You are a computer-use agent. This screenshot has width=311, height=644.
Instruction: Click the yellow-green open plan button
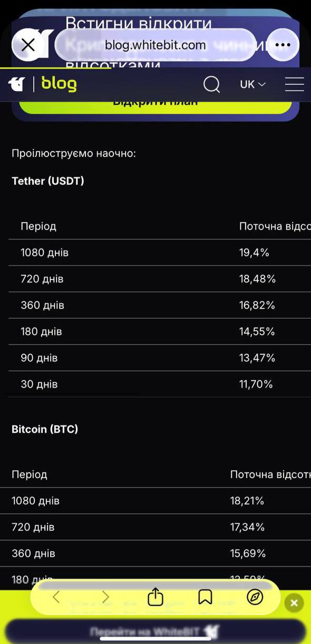pos(155,103)
